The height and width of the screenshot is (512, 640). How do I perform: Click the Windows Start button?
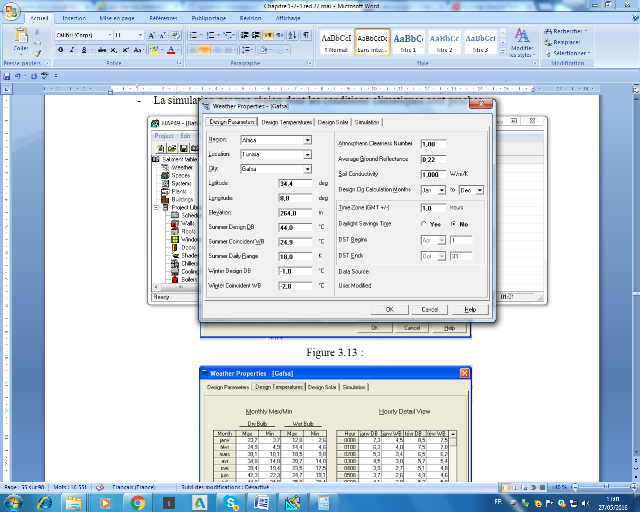pyautogui.click(x=14, y=502)
